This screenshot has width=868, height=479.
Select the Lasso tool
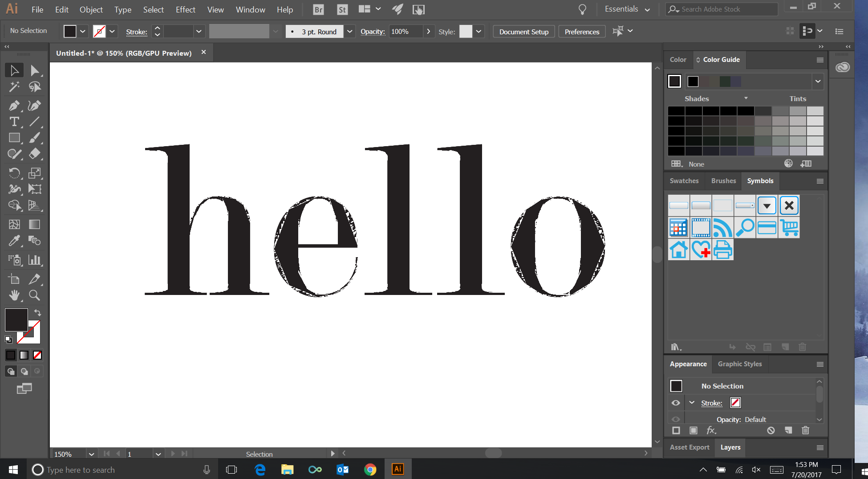click(35, 86)
